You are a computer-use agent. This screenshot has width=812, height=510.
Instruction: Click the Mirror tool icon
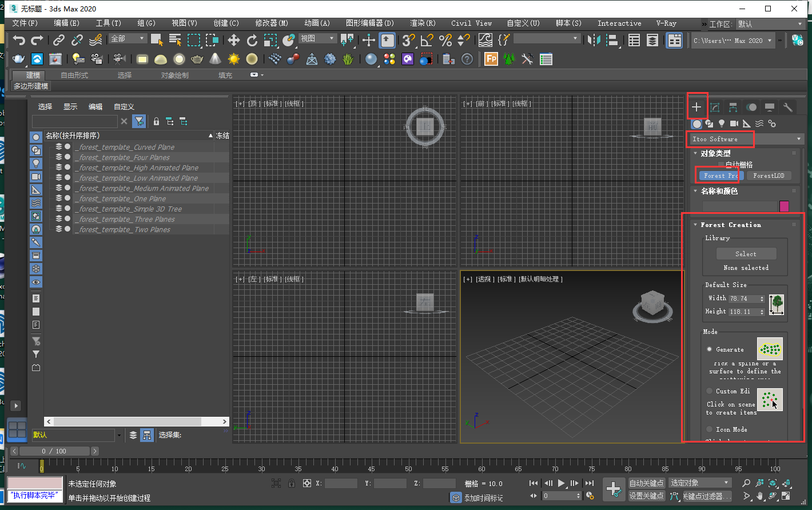[594, 40]
